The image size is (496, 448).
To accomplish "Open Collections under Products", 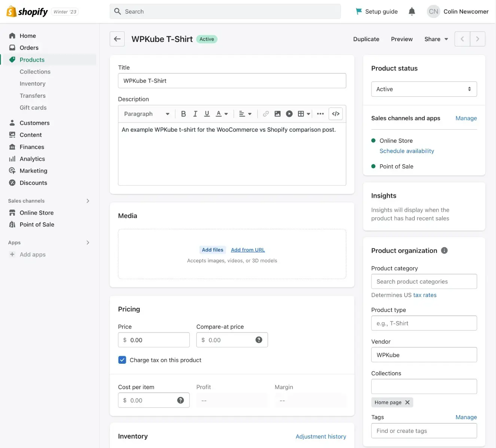I will click(35, 72).
